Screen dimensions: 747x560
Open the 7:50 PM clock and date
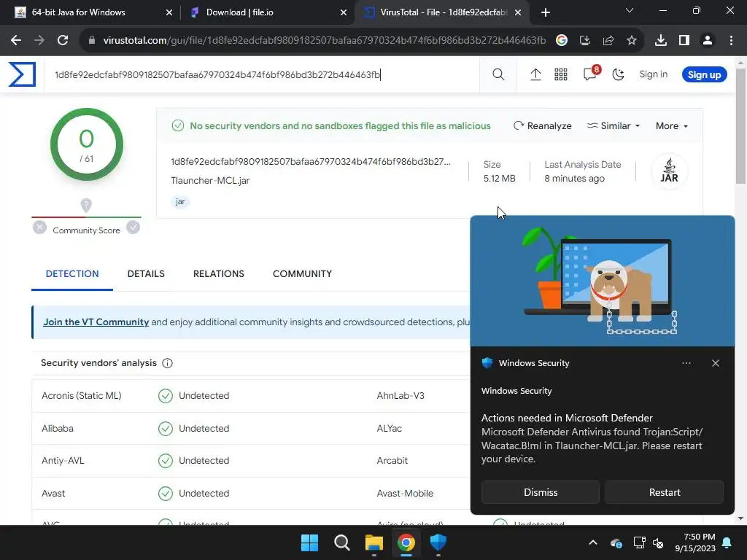tap(695, 542)
